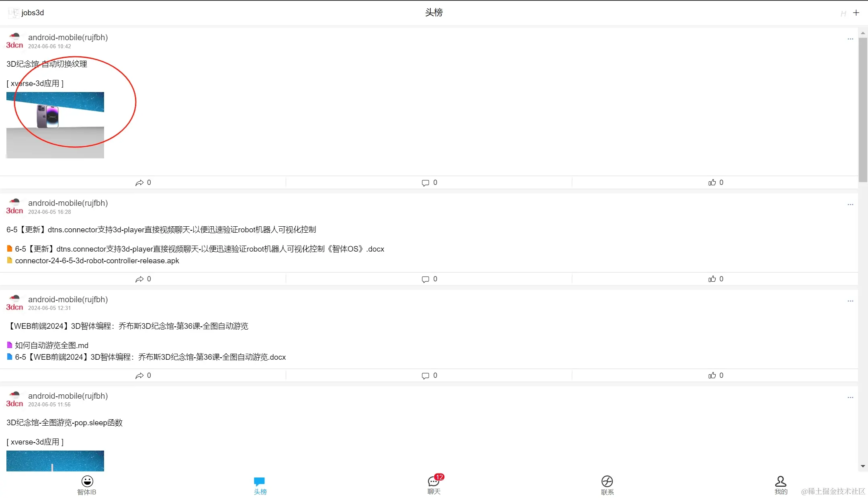
Task: Download connector-24-6-5-3d-robot-controller-release.apk file
Action: point(97,261)
